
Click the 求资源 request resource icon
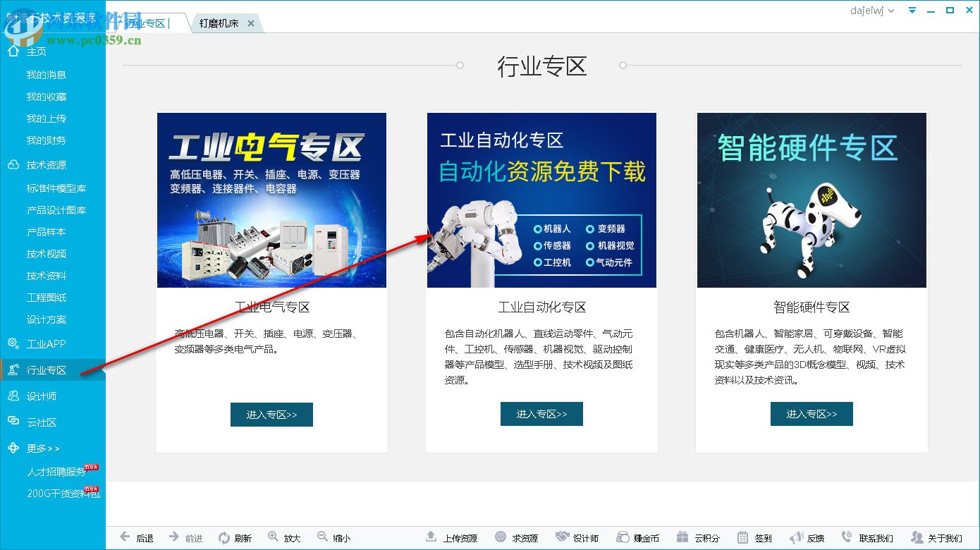click(x=499, y=537)
